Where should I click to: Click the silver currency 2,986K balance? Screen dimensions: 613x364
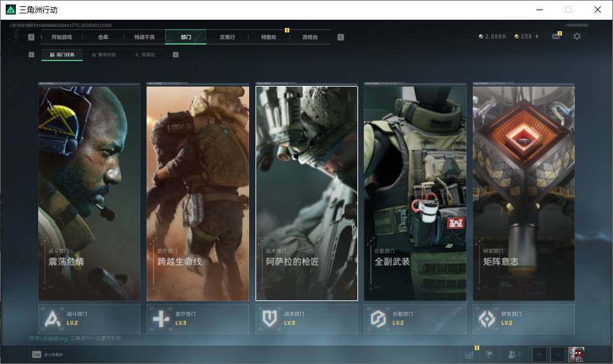coord(493,36)
